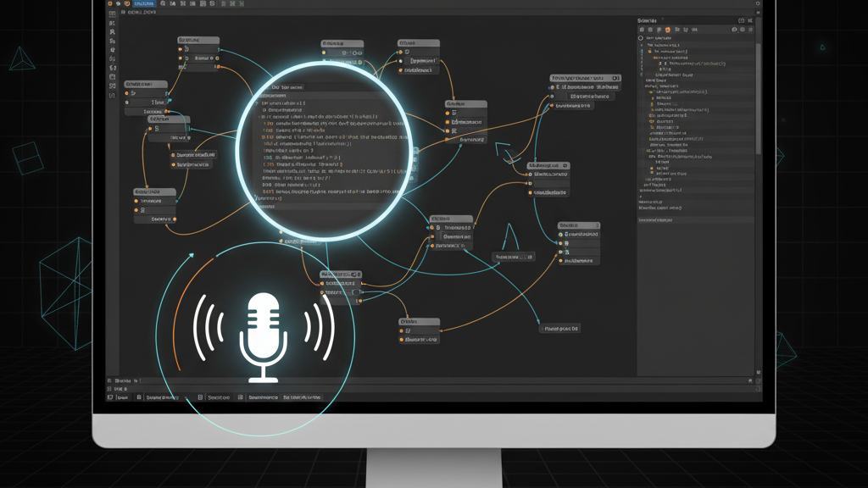Viewport: 868px width, 488px height.
Task: Toggle the first checkbox icon in the bottom status bar
Action: tap(139, 397)
